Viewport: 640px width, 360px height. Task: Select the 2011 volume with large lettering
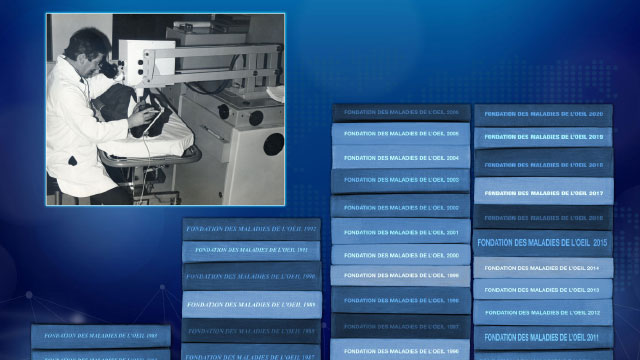[543, 338]
